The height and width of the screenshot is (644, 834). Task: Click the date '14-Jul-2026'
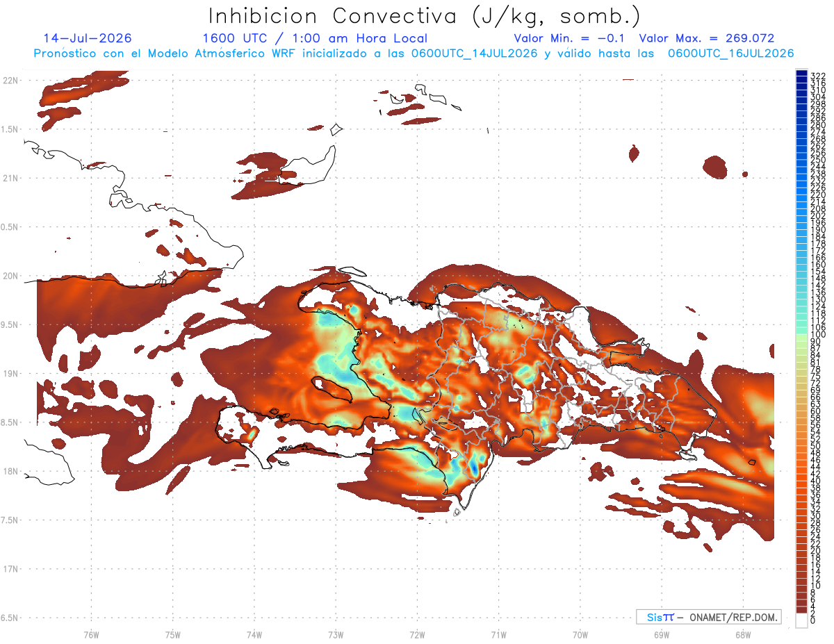pyautogui.click(x=88, y=38)
